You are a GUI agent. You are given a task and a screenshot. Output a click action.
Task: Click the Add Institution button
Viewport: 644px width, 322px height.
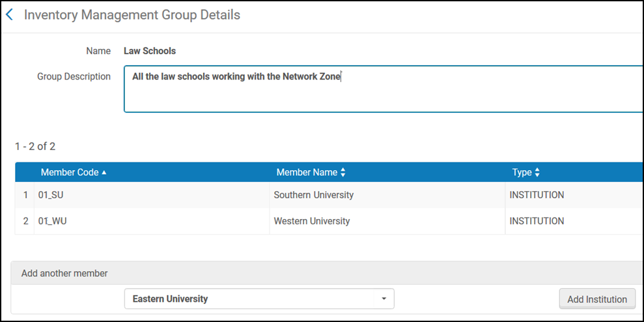coord(596,299)
